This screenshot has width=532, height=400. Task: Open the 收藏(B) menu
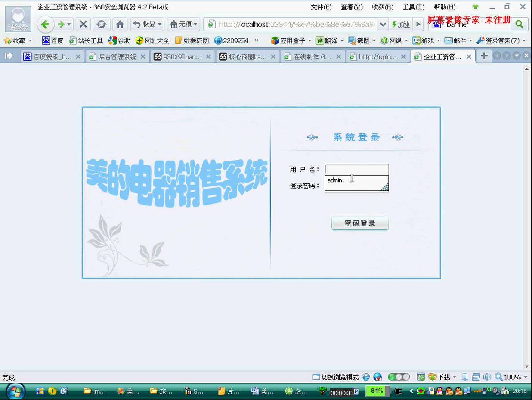[x=383, y=7]
